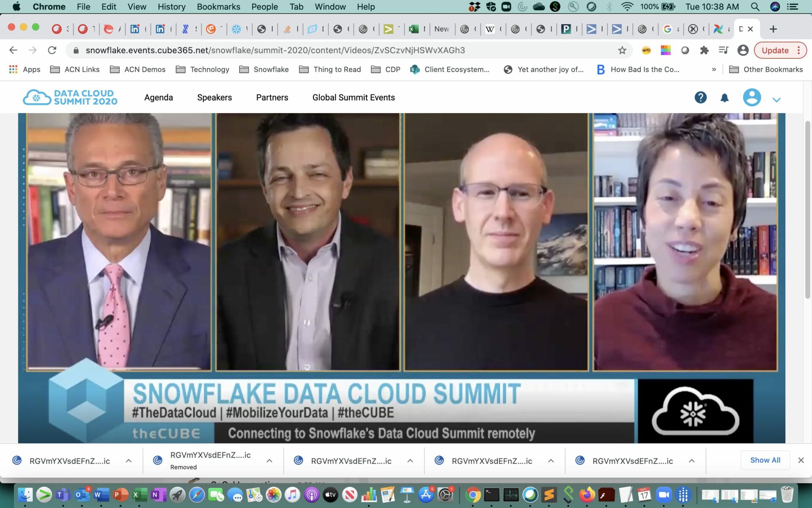Open the ACN Demos bookmark folder

137,69
